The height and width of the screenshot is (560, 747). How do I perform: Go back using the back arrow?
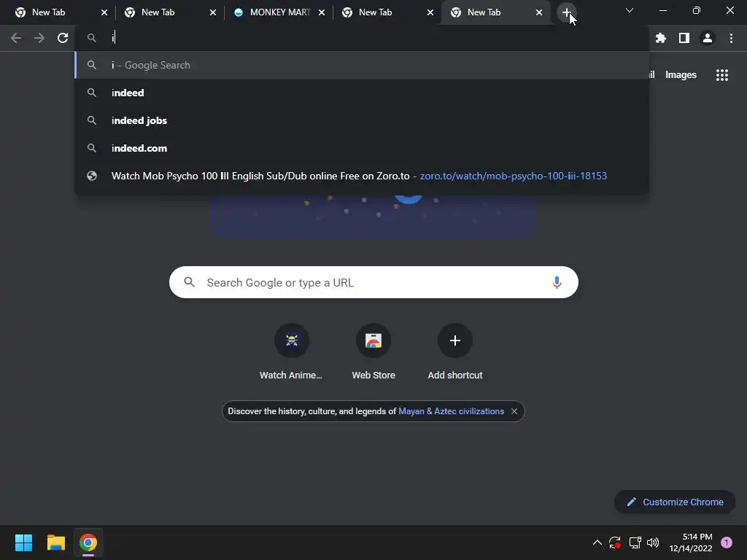[x=16, y=38]
